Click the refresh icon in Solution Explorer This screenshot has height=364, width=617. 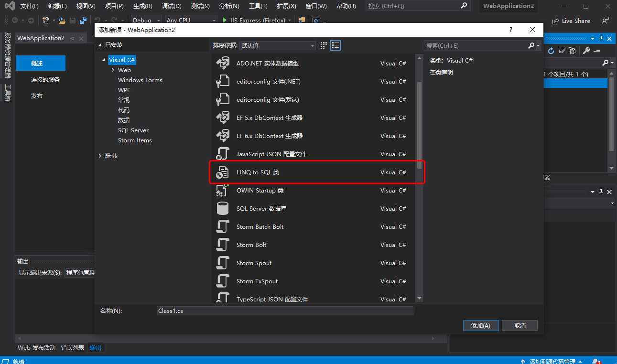pyautogui.click(x=551, y=51)
